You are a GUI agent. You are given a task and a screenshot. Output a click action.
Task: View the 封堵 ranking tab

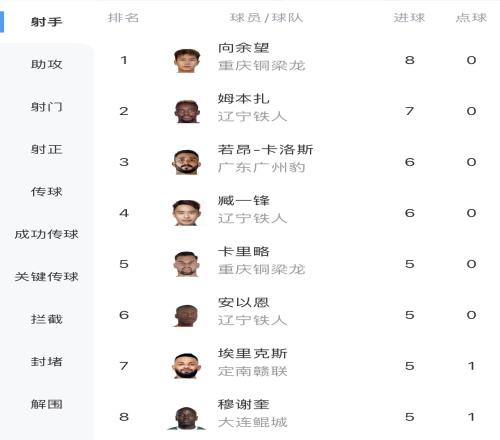click(47, 362)
